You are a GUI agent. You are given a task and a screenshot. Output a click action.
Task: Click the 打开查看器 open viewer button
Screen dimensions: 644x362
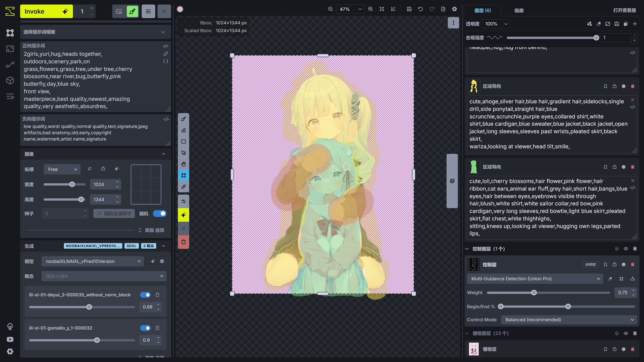tap(624, 10)
